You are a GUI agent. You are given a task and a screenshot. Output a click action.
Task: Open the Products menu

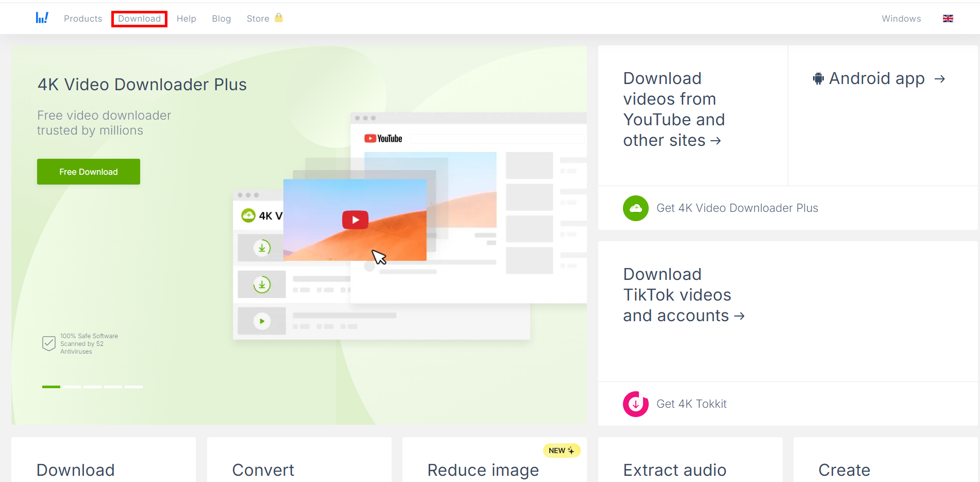tap(83, 19)
